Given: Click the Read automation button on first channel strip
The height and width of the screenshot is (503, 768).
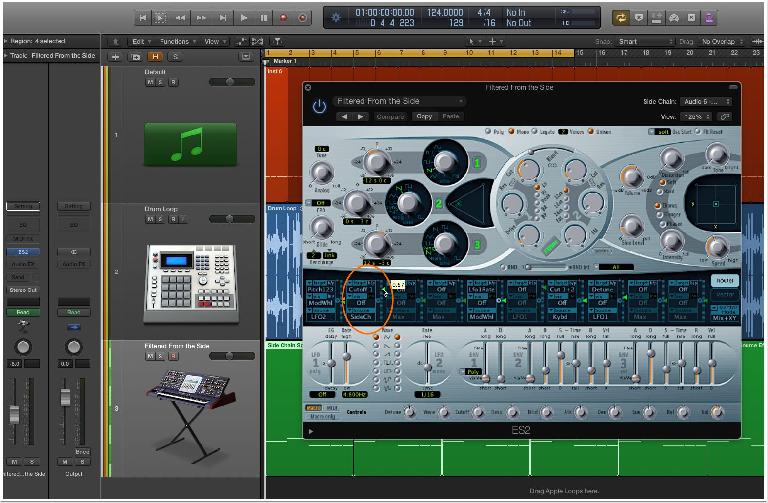Looking at the screenshot, I should (x=23, y=312).
